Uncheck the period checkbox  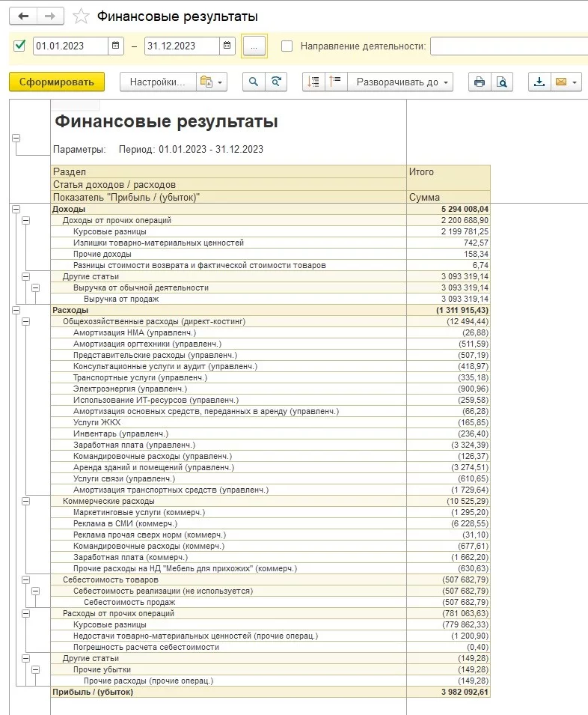(x=19, y=46)
